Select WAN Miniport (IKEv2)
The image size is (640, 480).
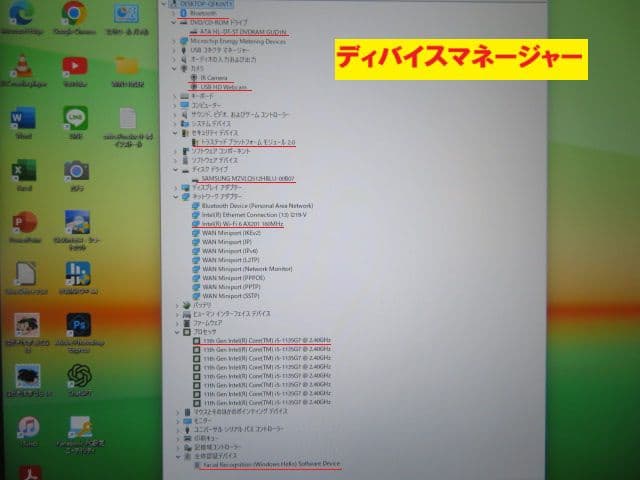tap(227, 233)
